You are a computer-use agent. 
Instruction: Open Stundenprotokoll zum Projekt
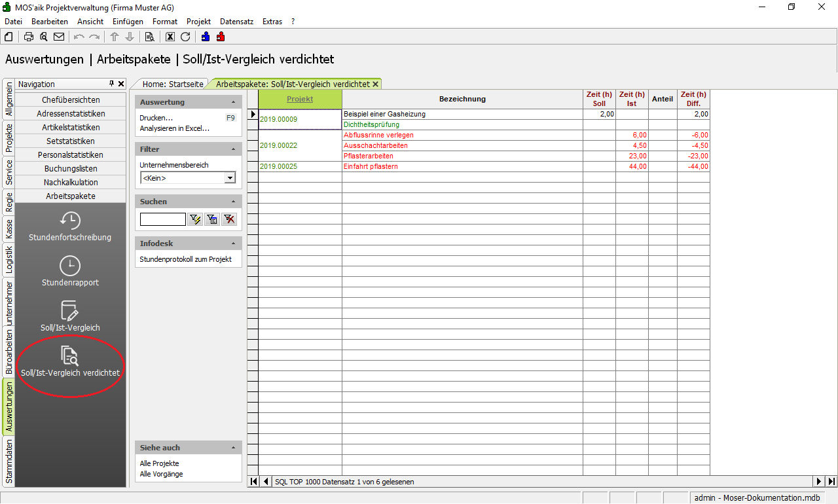click(185, 259)
